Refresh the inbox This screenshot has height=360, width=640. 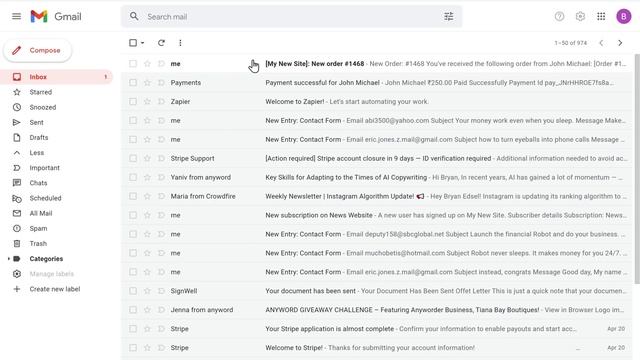point(161,42)
